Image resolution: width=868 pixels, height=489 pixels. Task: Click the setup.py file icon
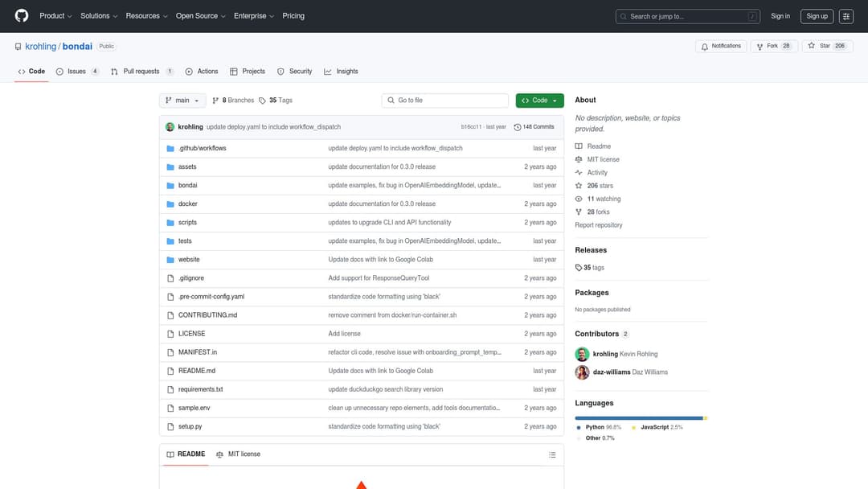[x=170, y=426]
